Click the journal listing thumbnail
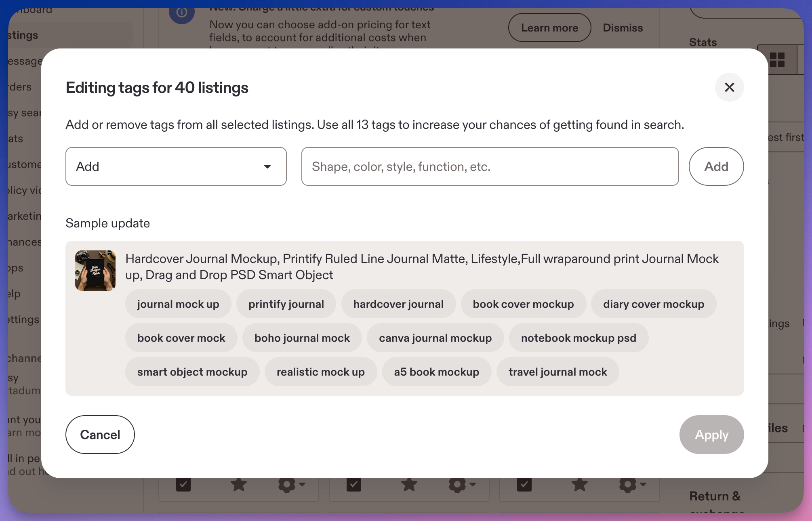The width and height of the screenshot is (812, 521). [95, 271]
